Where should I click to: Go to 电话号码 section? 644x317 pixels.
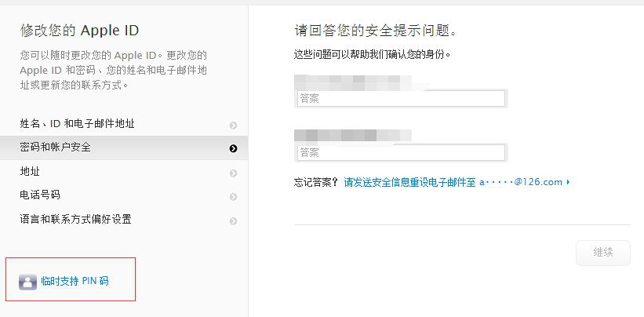tap(40, 195)
